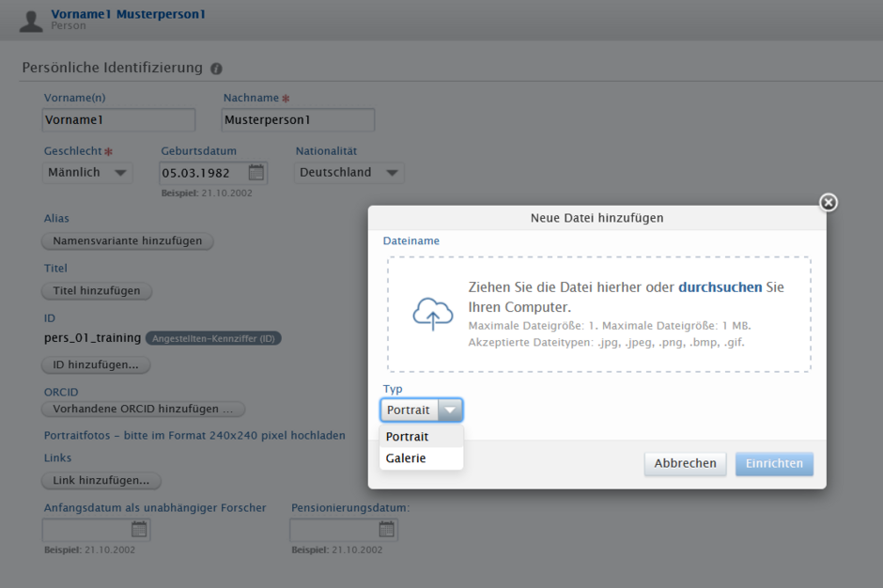Click the durchsuchen link
The height and width of the screenshot is (588, 883).
tap(720, 287)
